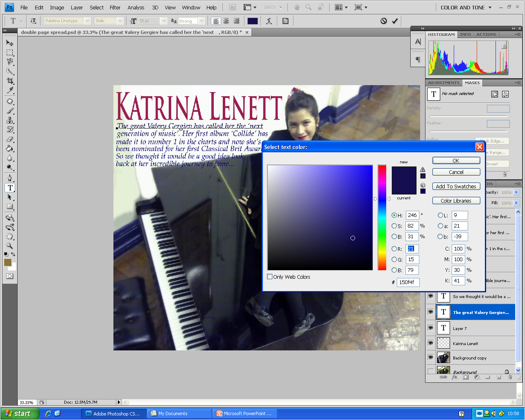Select the Crop tool
The width and height of the screenshot is (525, 420).
(10, 81)
